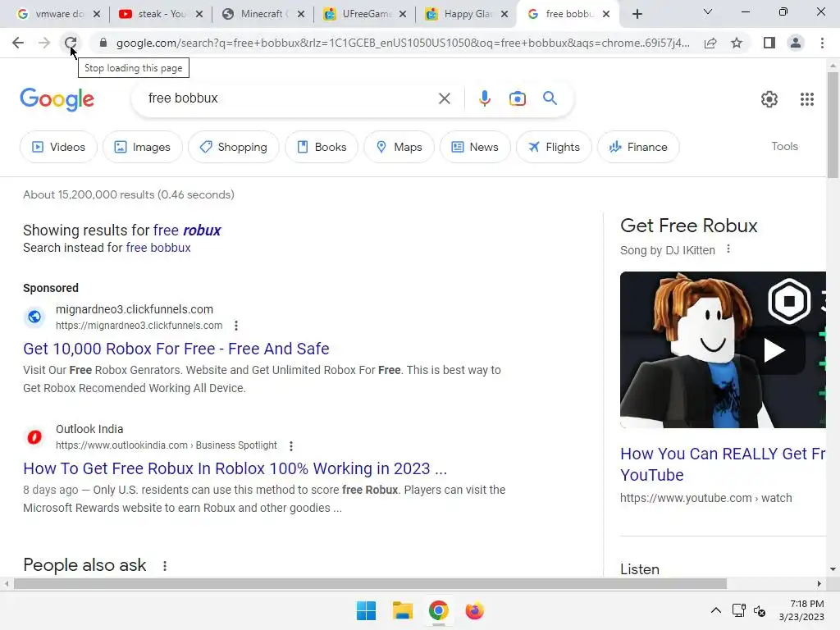840x630 pixels.
Task: Show hidden tray icons chevron
Action: (715, 610)
